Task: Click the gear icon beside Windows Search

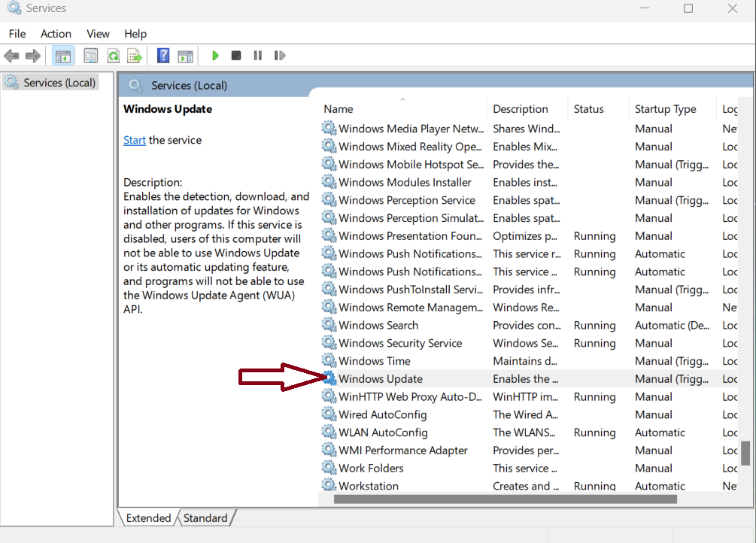Action: click(329, 325)
